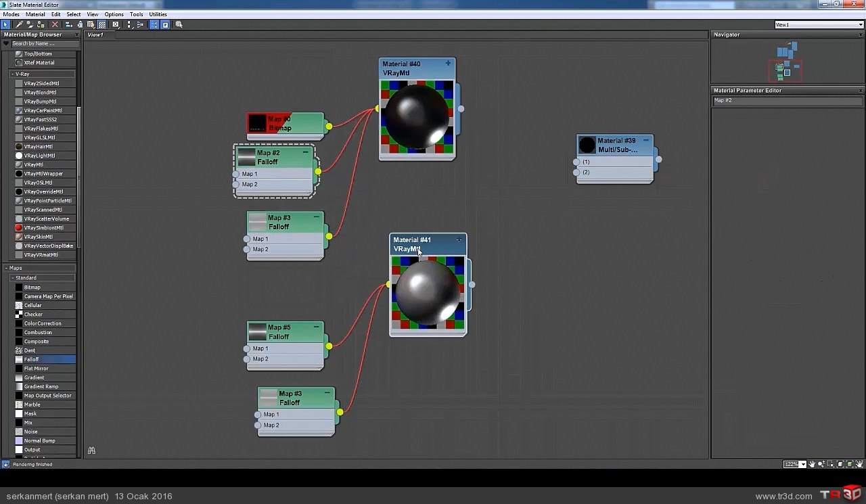Click Show Shaded Material in Viewport icon
This screenshot has height=504, width=866.
tap(91, 24)
